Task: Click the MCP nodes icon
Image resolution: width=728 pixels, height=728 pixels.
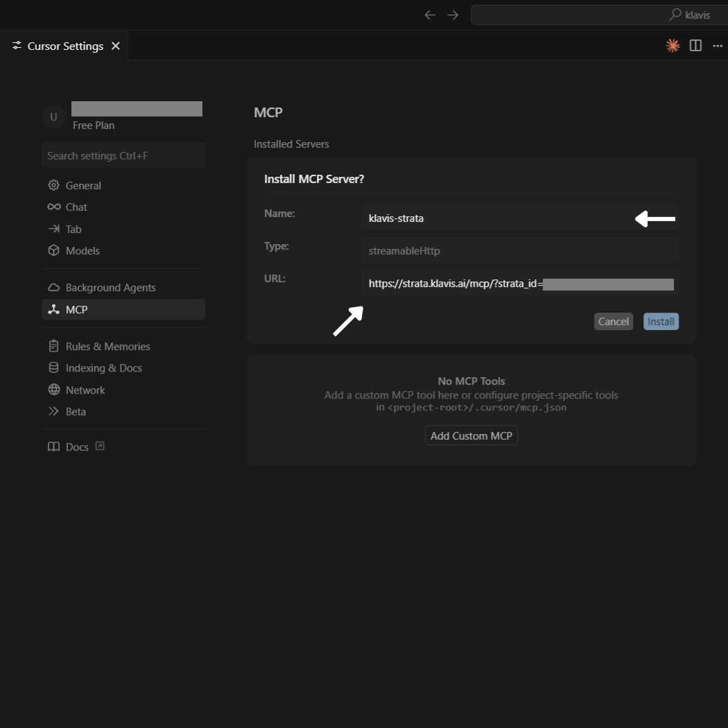Action: (54, 309)
